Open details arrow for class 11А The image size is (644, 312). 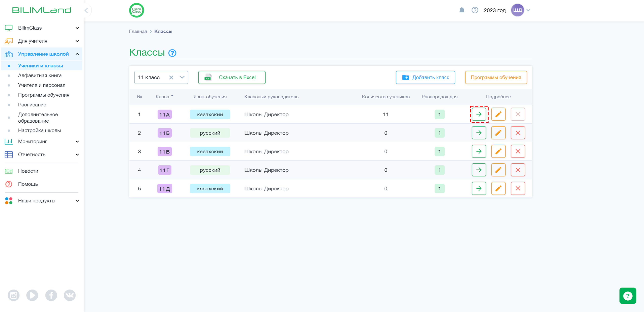(x=478, y=114)
